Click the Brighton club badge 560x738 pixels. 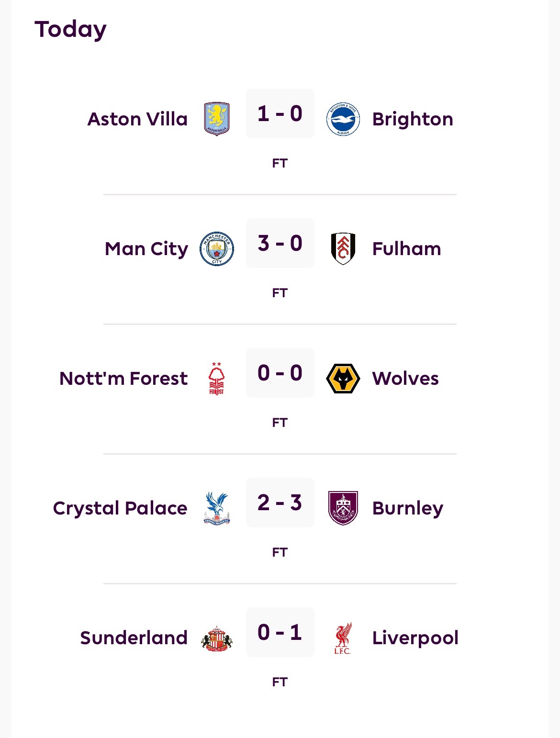tap(343, 119)
